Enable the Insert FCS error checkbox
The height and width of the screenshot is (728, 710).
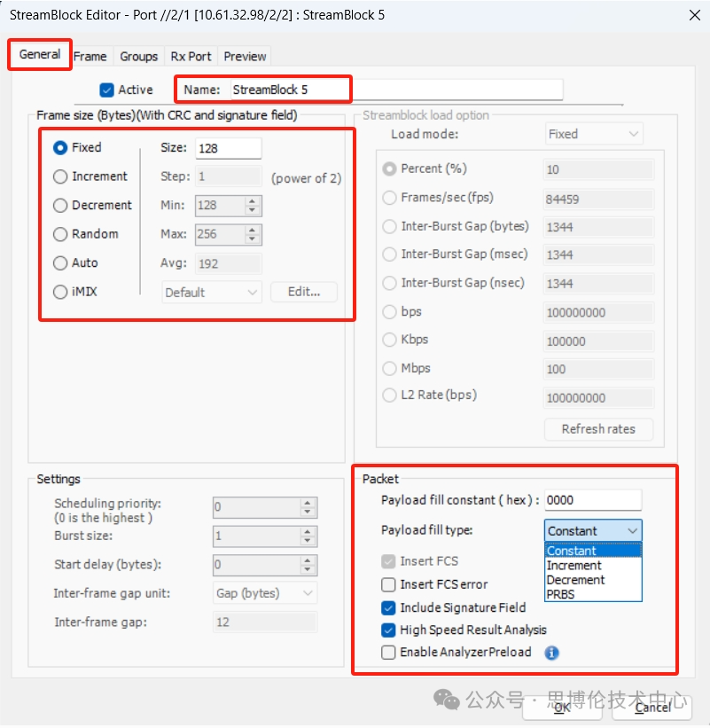pyautogui.click(x=388, y=584)
